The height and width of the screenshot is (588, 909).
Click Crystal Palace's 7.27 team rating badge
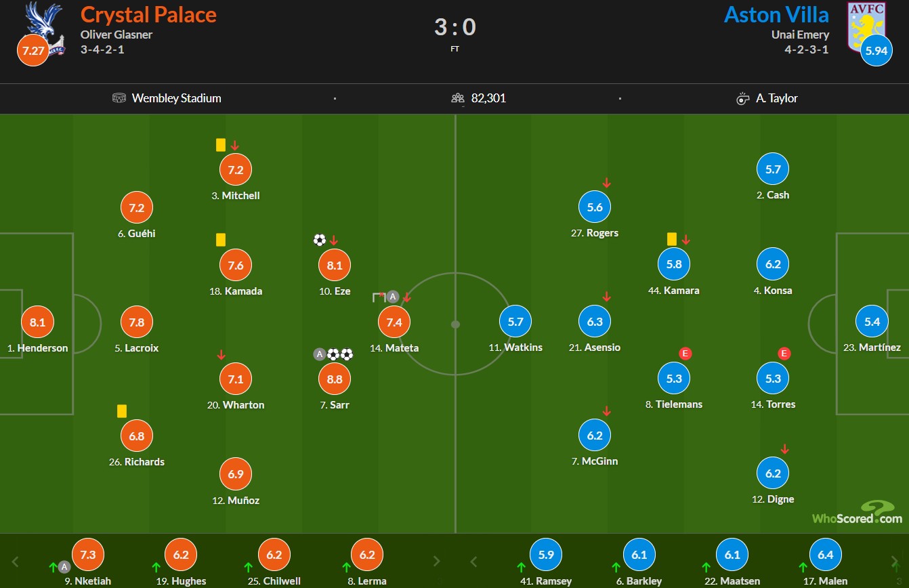point(33,49)
